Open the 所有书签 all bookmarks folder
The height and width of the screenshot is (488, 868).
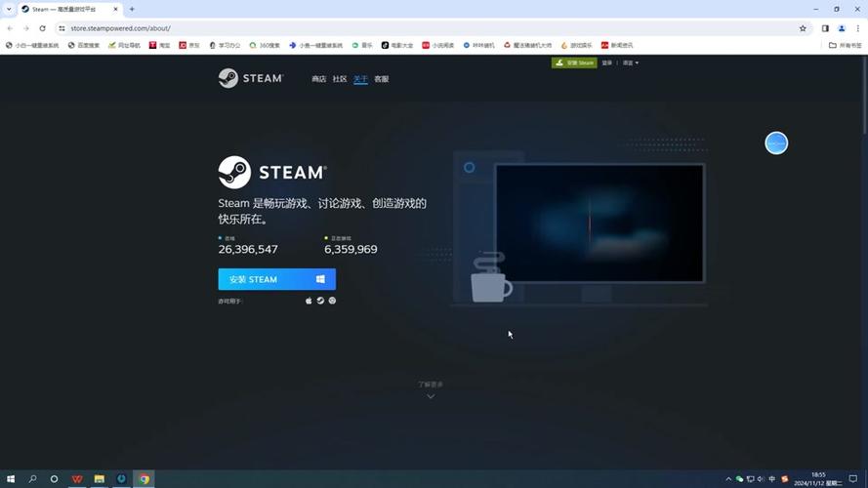[x=846, y=45]
